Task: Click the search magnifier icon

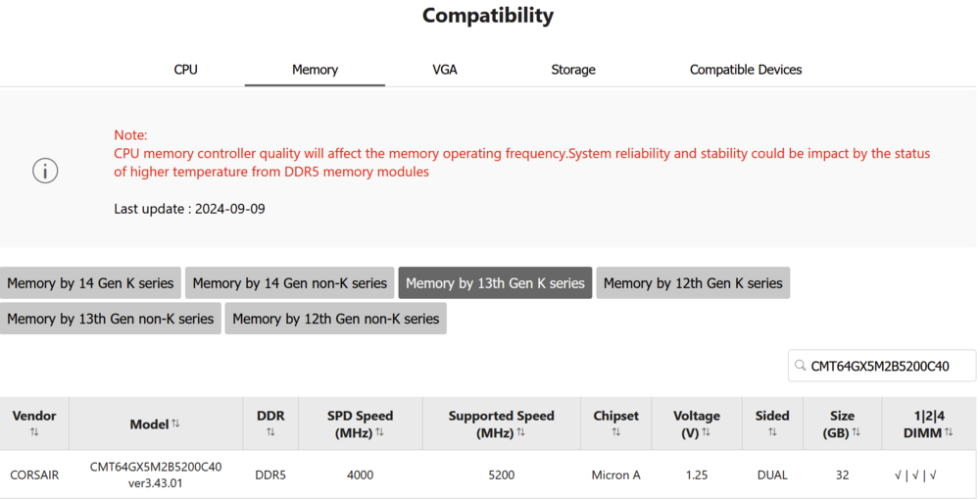Action: [801, 366]
